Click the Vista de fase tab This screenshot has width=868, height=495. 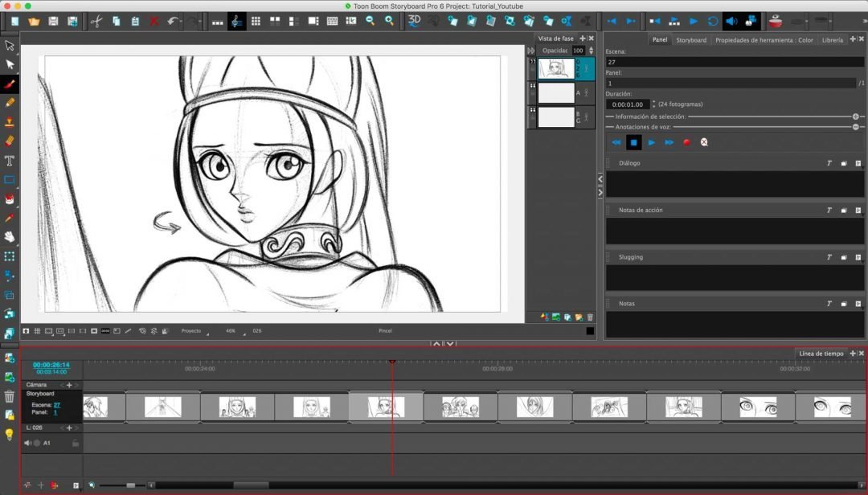click(556, 39)
